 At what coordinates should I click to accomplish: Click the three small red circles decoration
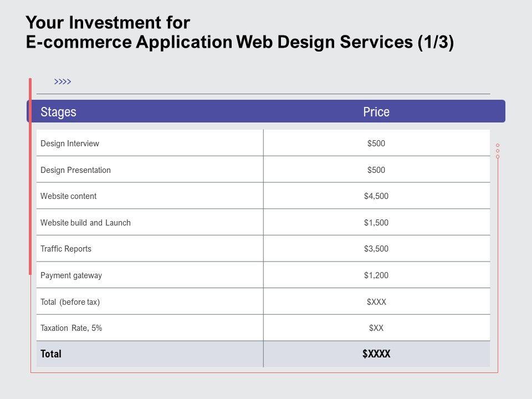tap(498, 151)
